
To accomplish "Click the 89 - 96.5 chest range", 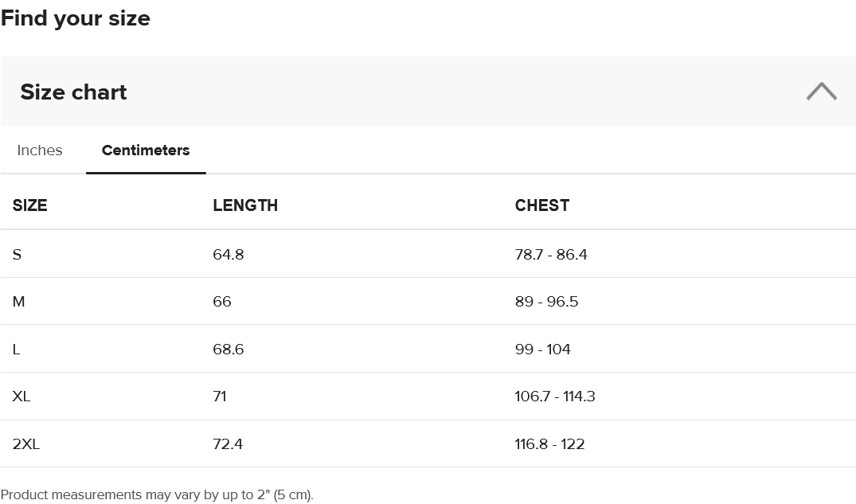I will pos(546,302).
